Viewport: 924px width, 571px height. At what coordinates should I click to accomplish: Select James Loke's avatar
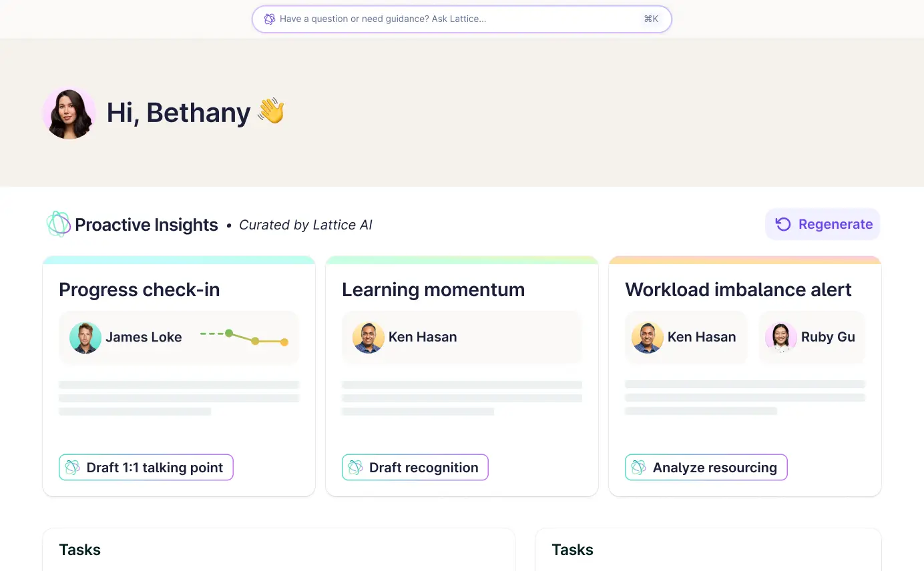[85, 338]
